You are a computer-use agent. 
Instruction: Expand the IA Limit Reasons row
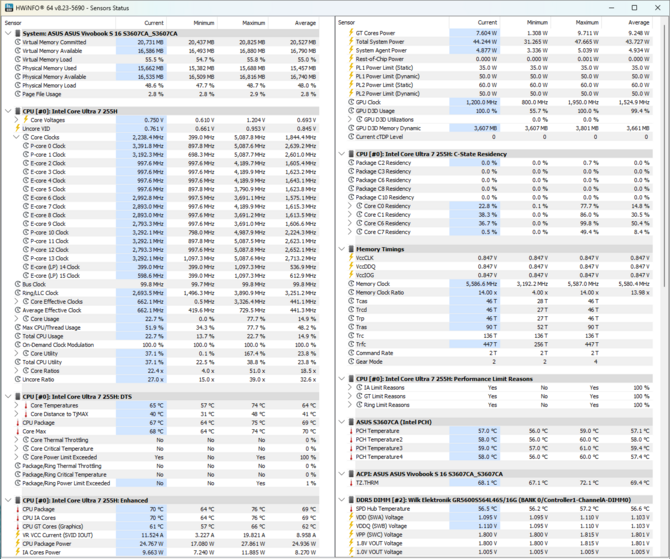350,388
